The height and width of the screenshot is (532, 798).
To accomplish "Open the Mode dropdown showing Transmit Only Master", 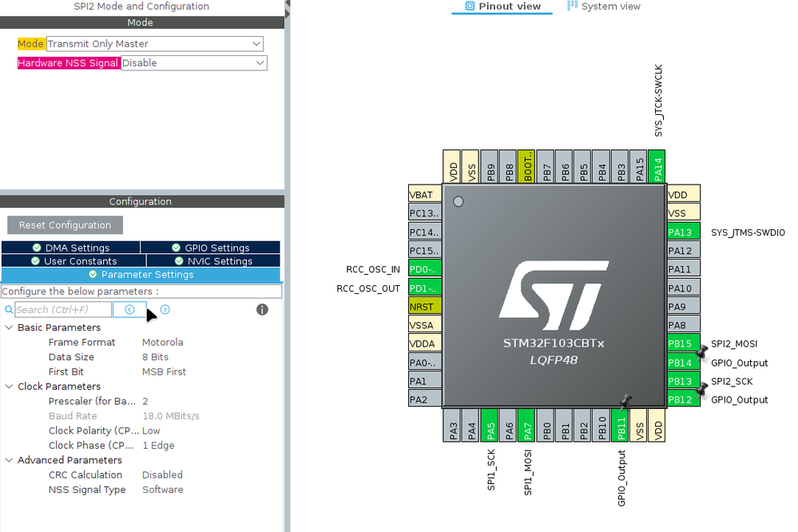I will (x=155, y=44).
